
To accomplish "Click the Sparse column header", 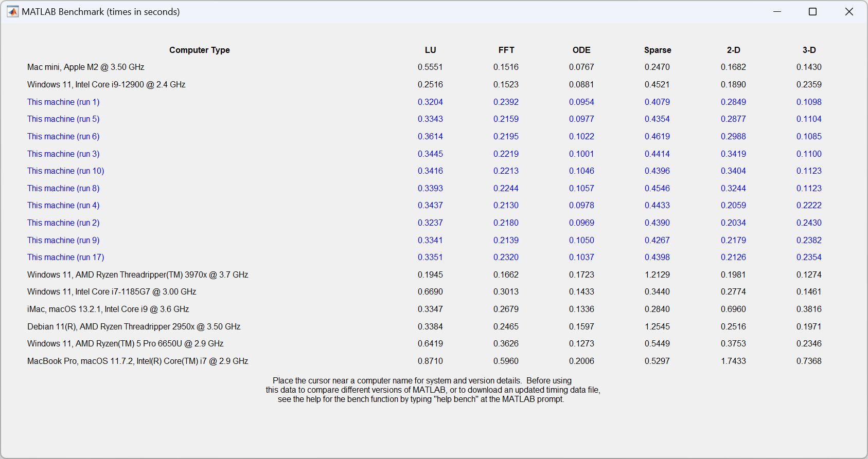I will (658, 50).
